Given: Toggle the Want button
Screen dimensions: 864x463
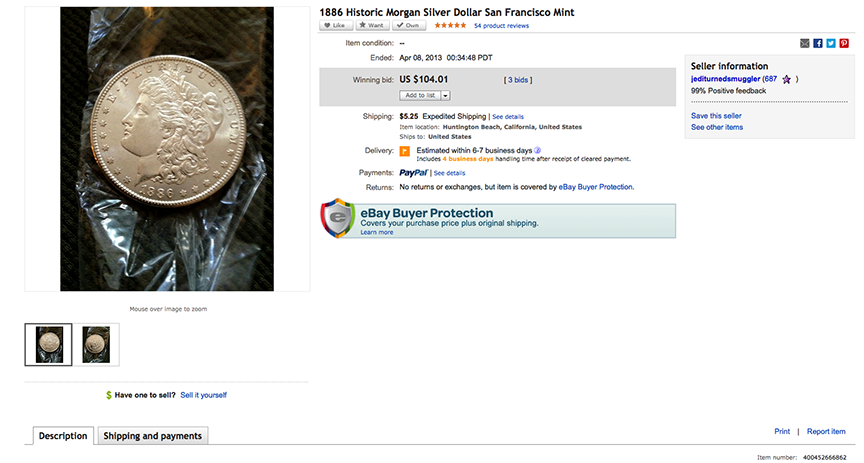Looking at the screenshot, I should click(x=373, y=25).
